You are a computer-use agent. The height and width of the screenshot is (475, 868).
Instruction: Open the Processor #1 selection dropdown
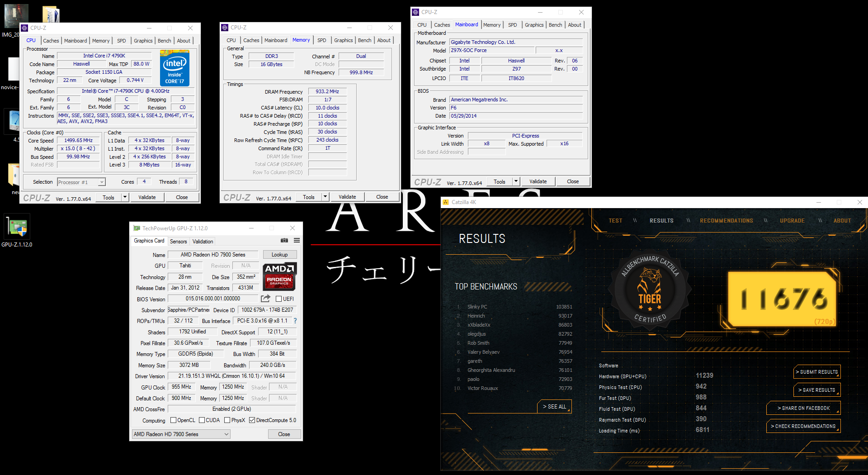coord(81,182)
